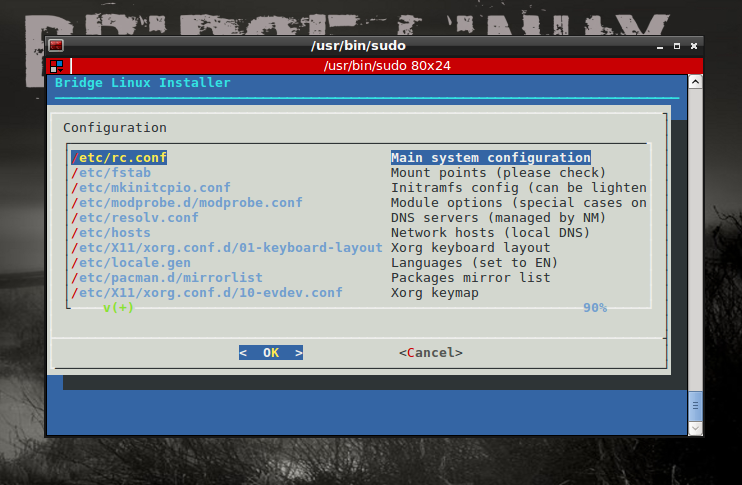Image resolution: width=742 pixels, height=485 pixels.
Task: Close the /usr/bin/sudo window
Action: coord(694,46)
